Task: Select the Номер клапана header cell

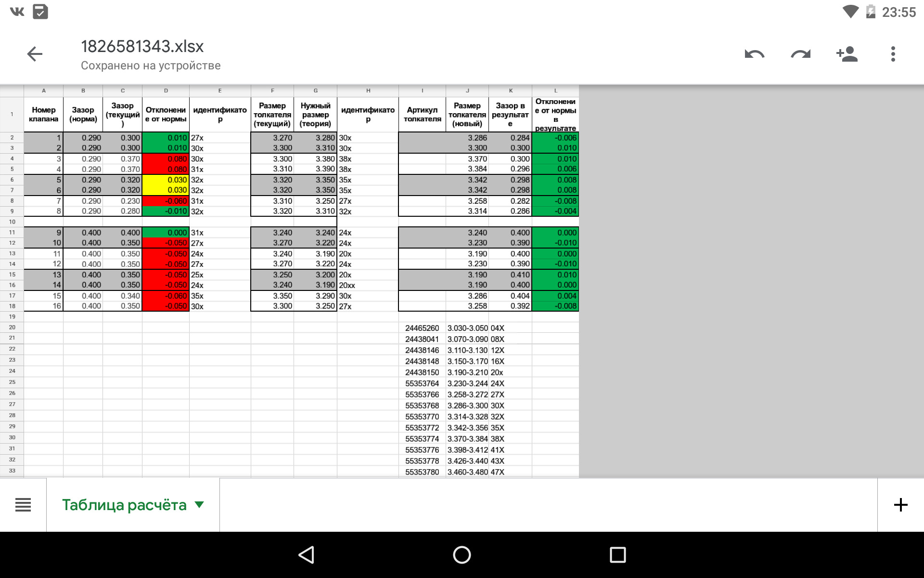Action: (x=44, y=114)
